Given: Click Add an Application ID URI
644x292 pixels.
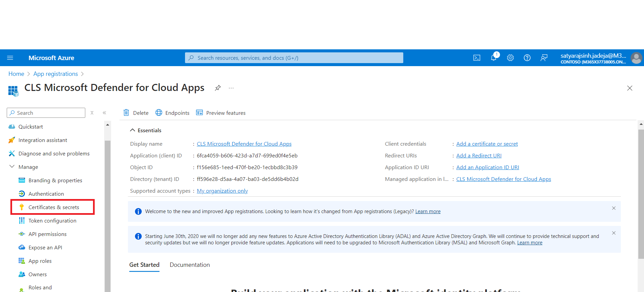Looking at the screenshot, I should click(x=488, y=167).
